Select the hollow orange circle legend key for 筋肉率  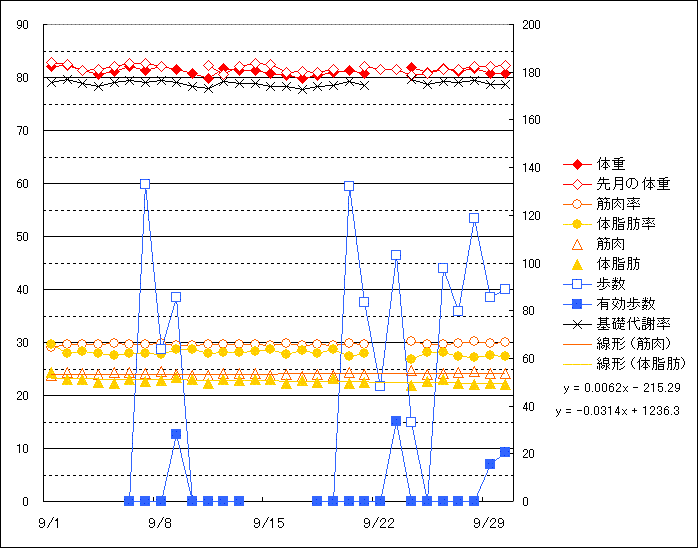pyautogui.click(x=577, y=204)
